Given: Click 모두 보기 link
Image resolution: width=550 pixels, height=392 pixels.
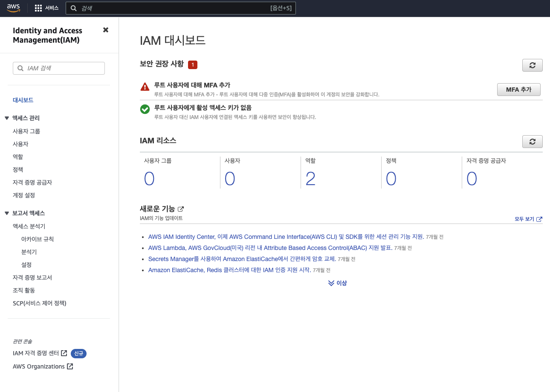Looking at the screenshot, I should (x=524, y=219).
